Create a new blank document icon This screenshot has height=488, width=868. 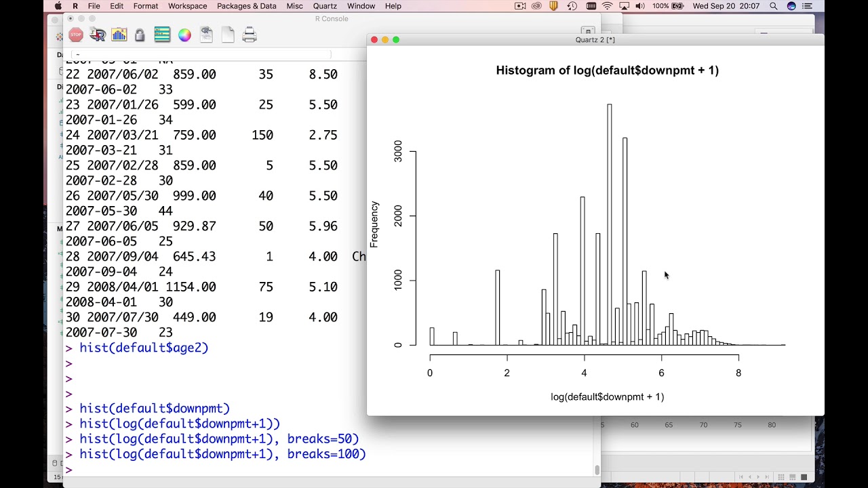[x=228, y=35]
